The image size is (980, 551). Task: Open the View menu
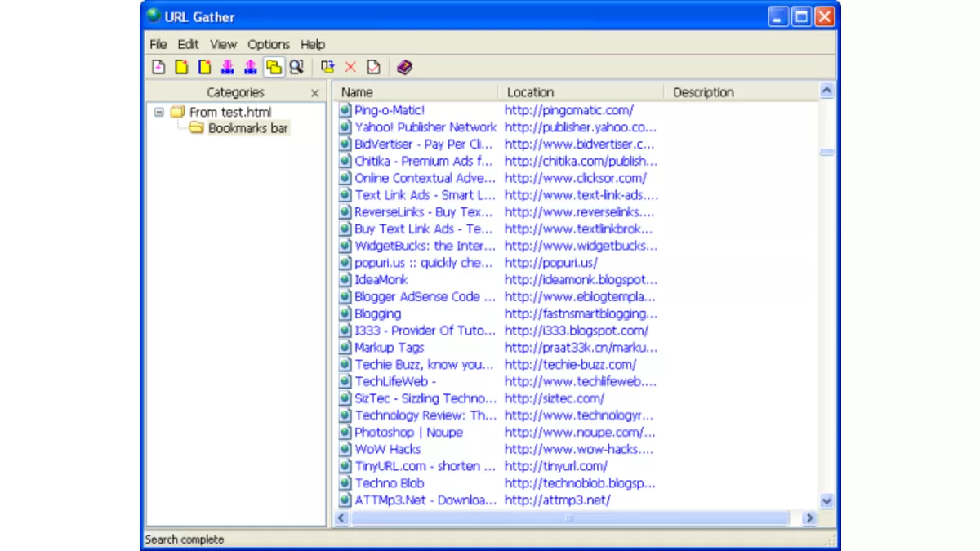click(x=223, y=44)
